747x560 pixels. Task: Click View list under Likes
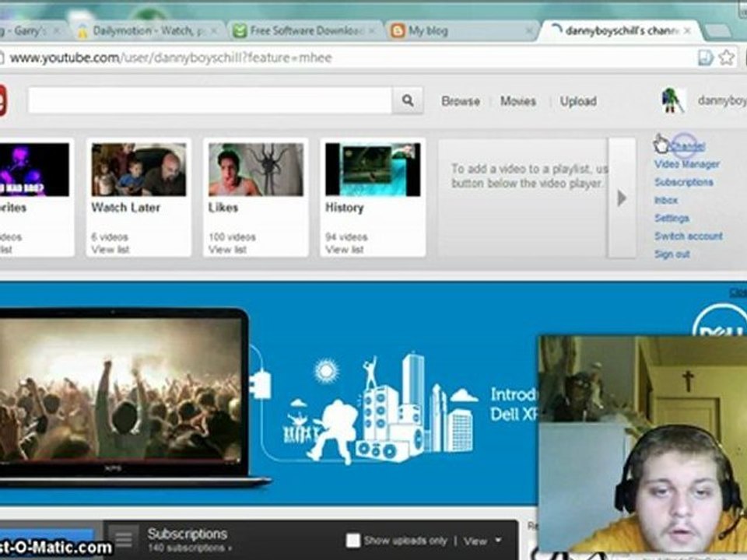point(227,249)
